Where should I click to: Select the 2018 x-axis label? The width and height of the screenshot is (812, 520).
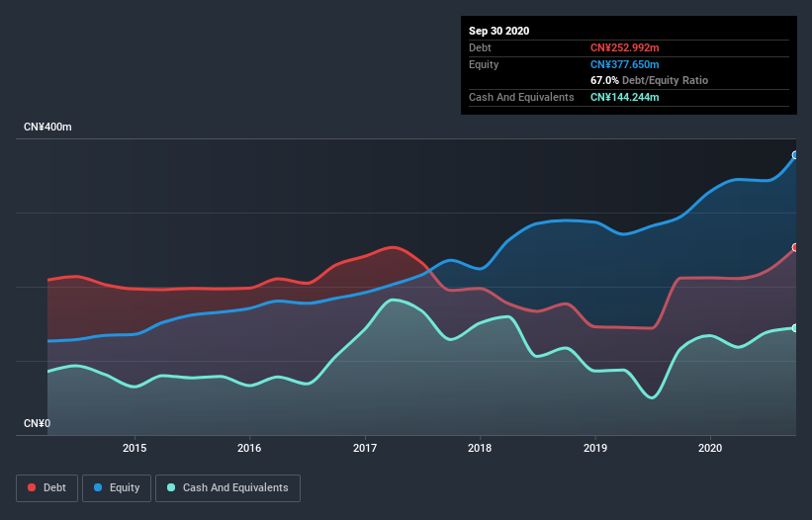tap(480, 448)
